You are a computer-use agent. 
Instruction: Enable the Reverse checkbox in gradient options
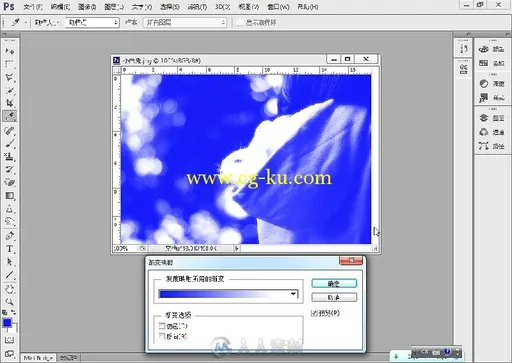(x=162, y=336)
